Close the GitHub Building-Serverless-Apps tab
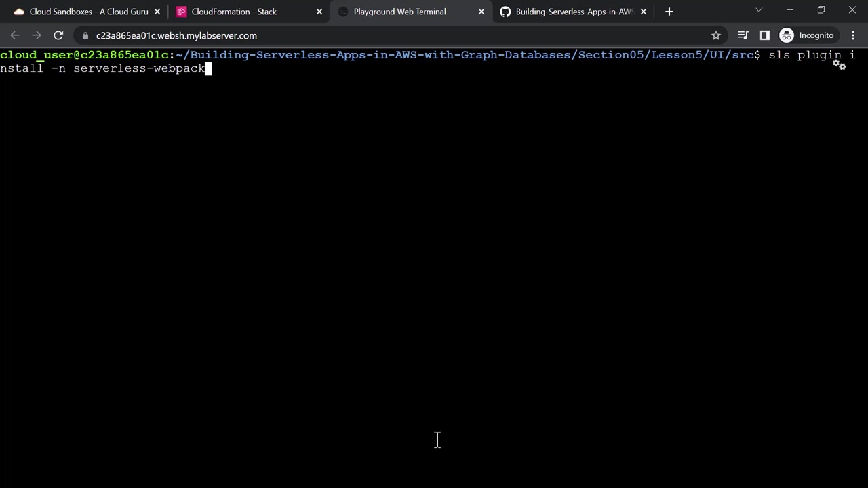This screenshot has width=868, height=488. pyautogui.click(x=644, y=12)
